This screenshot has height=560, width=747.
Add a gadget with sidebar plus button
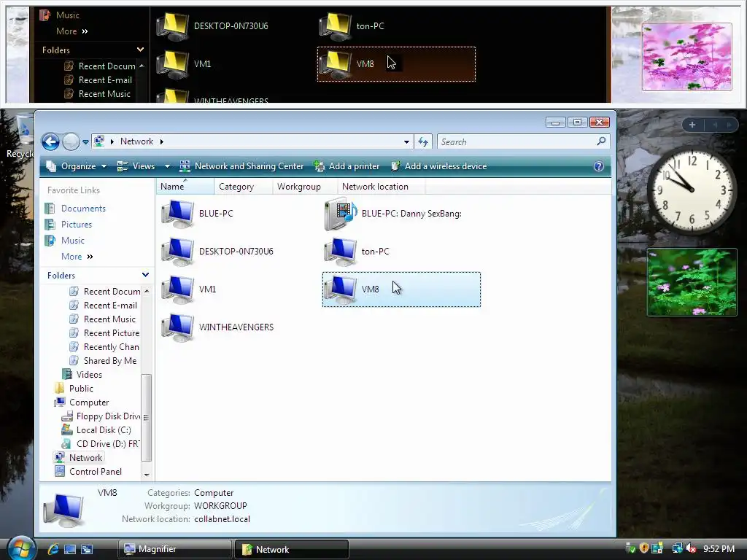tap(693, 125)
